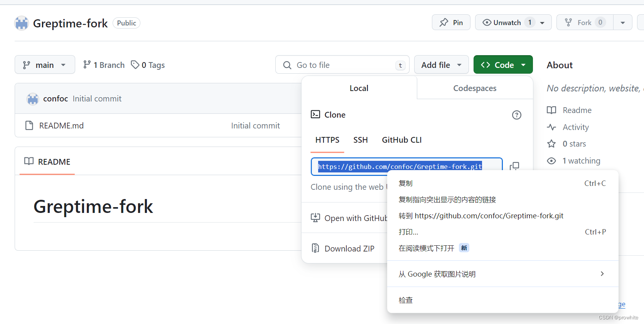Screen dimensions: 644x324
Task: Click the book icon next to Readme
Action: pos(551,110)
